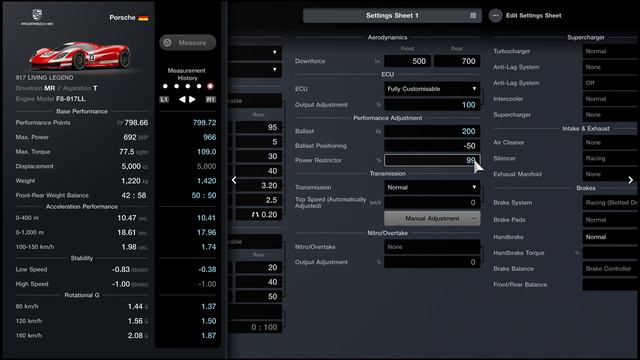Page right with the right chevron arrow
Image resolution: width=640 pixels, height=360 pixels.
(x=631, y=180)
